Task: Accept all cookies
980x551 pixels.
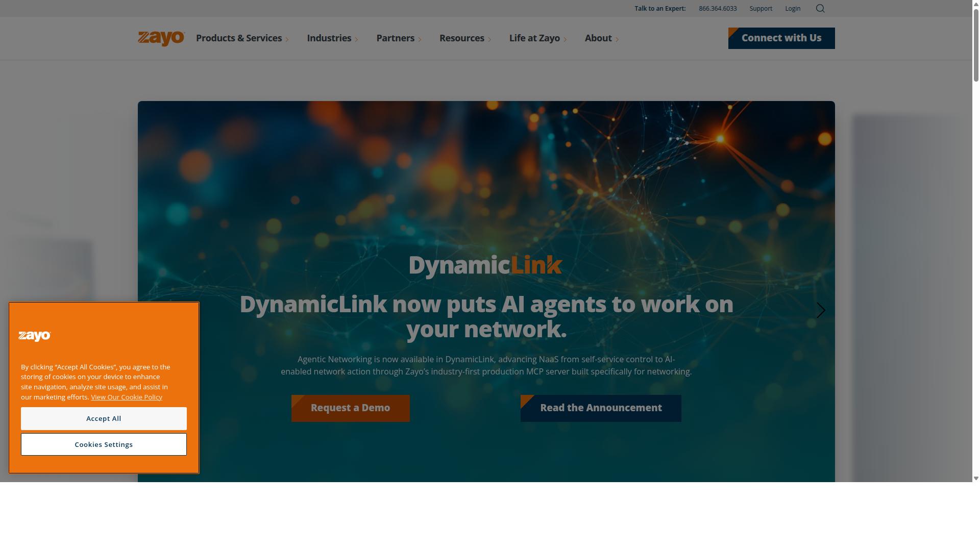Action: tap(104, 418)
